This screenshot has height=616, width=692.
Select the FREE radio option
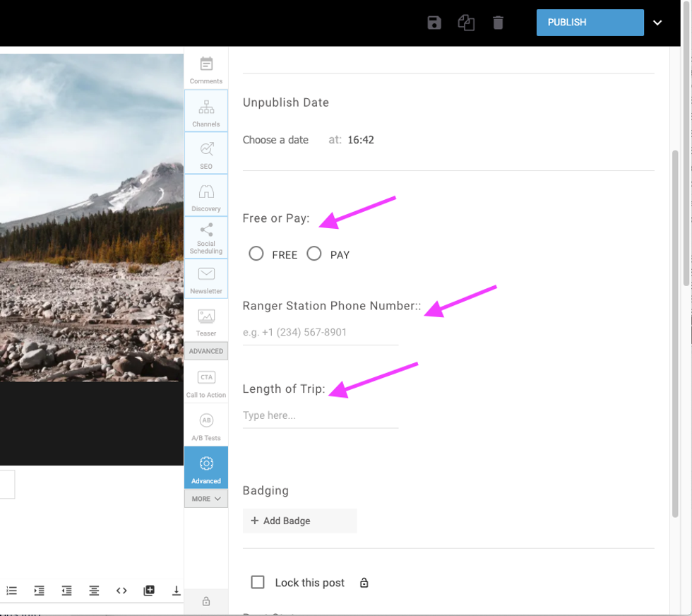click(x=256, y=254)
